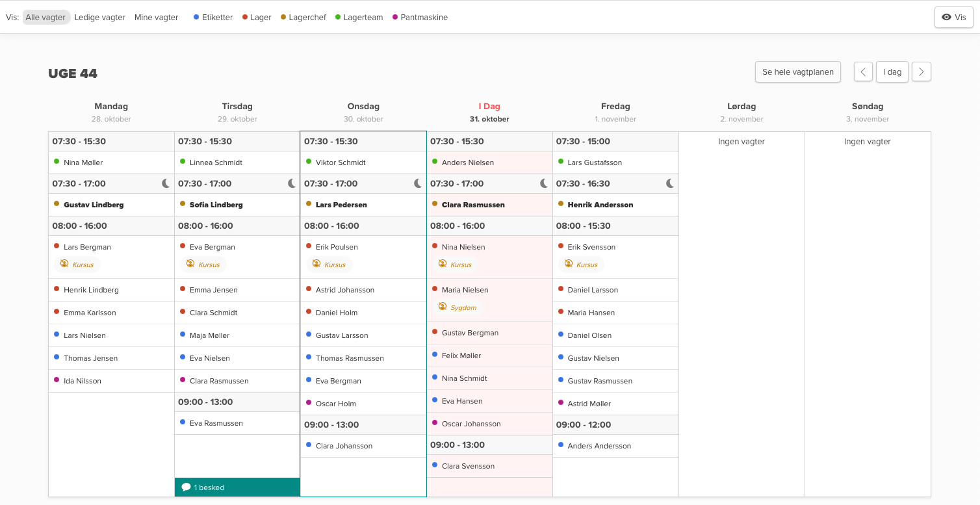980x505 pixels.
Task: Click the green Lagerteam color dot
Action: point(338,18)
